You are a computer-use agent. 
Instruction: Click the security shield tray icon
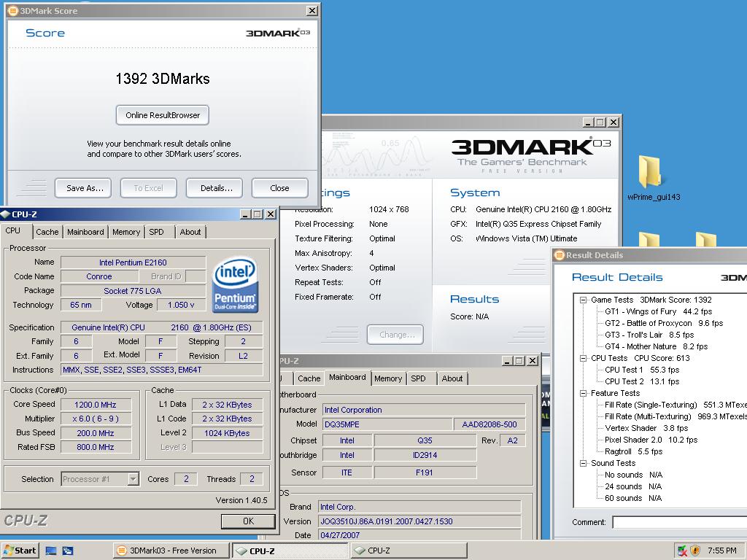click(695, 551)
